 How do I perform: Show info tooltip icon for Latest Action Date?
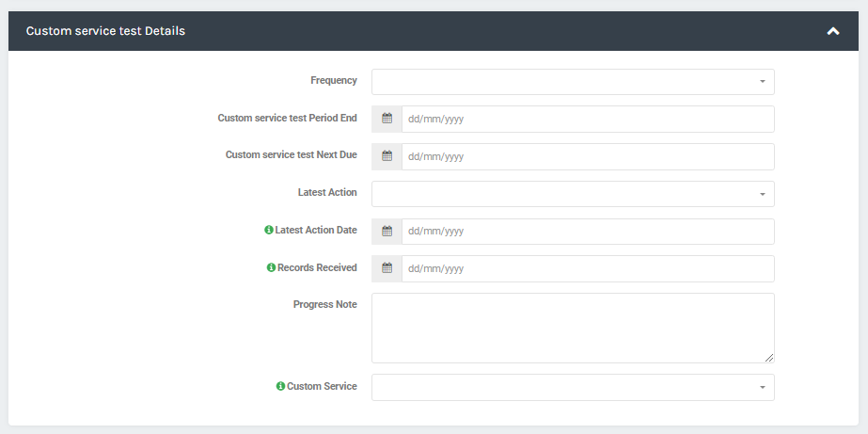point(268,230)
